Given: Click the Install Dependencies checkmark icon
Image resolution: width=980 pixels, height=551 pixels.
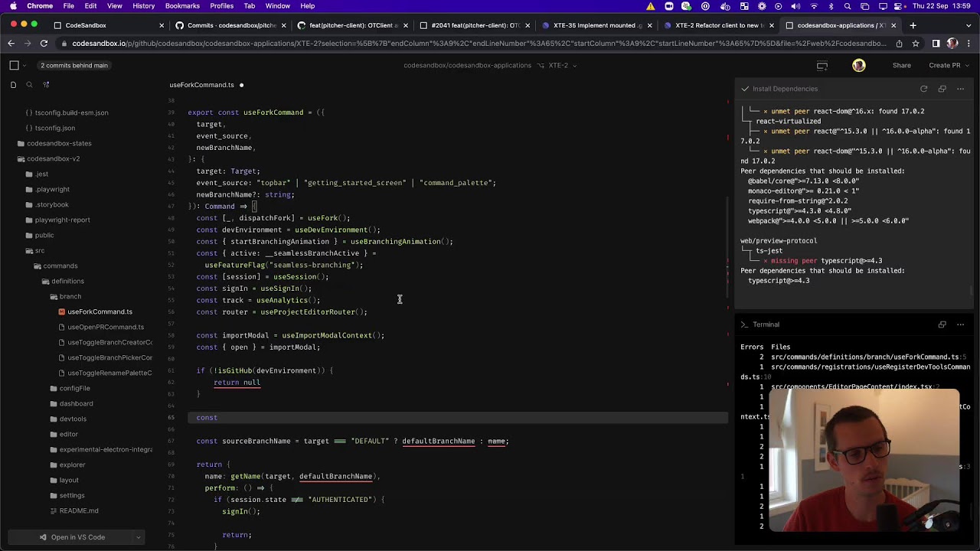Looking at the screenshot, I should click(x=744, y=89).
